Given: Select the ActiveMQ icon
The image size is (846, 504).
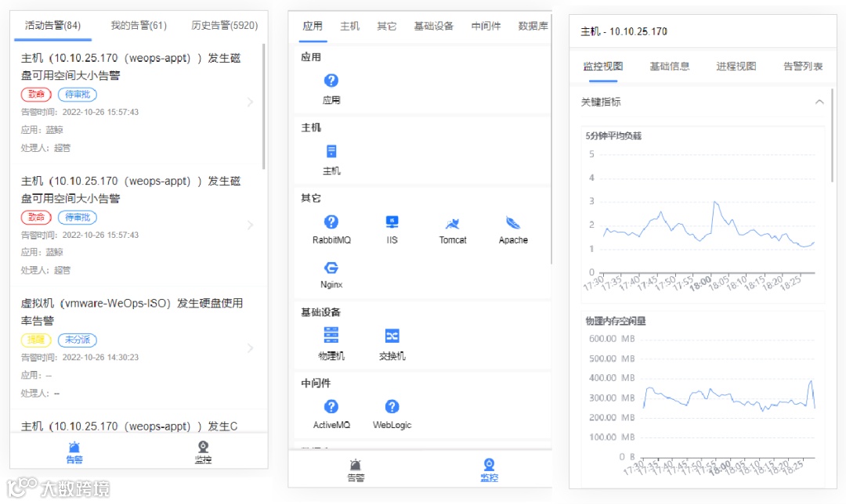Looking at the screenshot, I should click(331, 406).
